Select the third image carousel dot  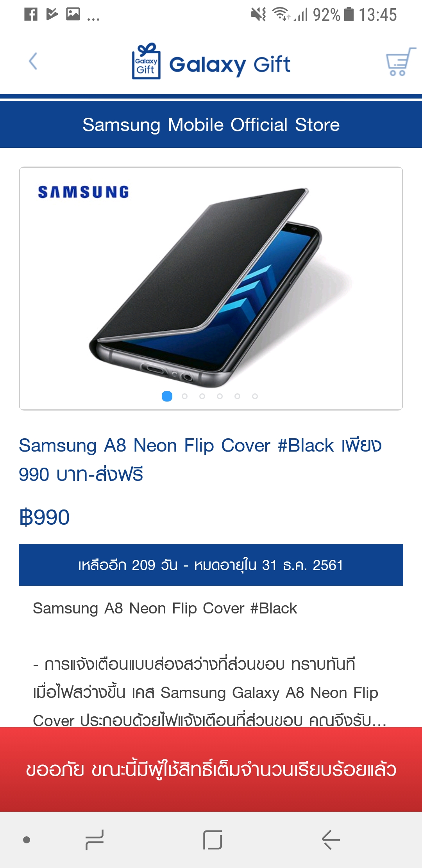tap(202, 396)
